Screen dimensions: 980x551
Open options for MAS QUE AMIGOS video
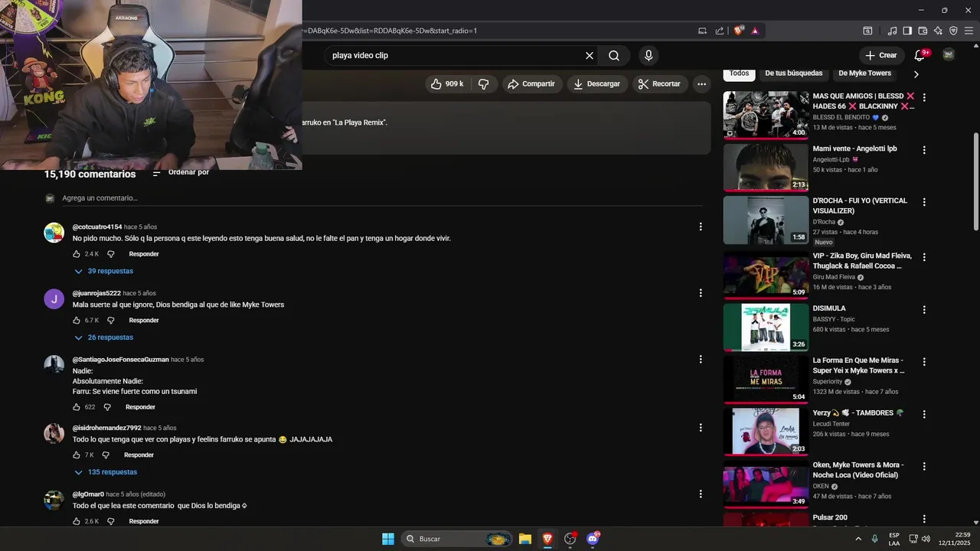tap(924, 98)
